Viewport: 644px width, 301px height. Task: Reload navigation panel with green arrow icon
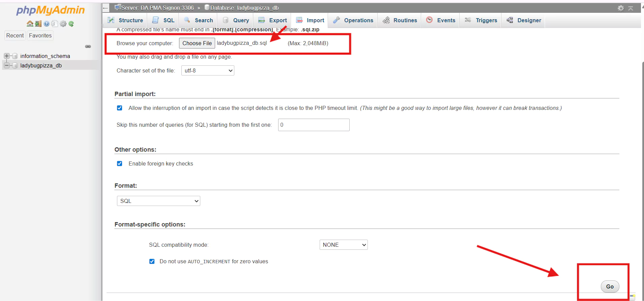pos(71,24)
